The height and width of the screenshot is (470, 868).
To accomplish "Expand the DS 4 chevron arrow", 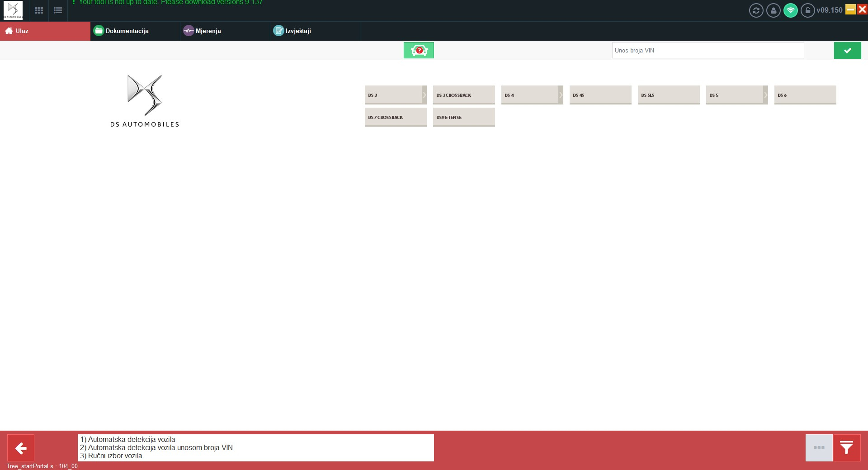I will [561, 95].
